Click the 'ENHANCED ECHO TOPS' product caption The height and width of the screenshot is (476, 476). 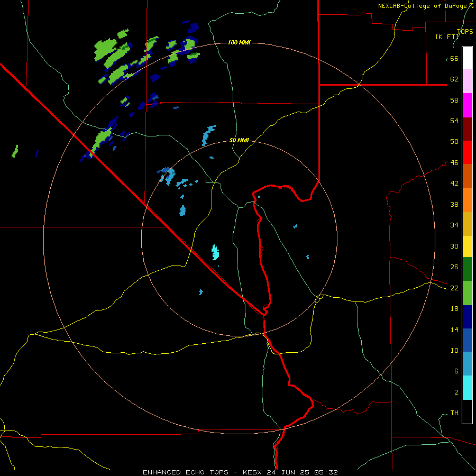(x=186, y=472)
